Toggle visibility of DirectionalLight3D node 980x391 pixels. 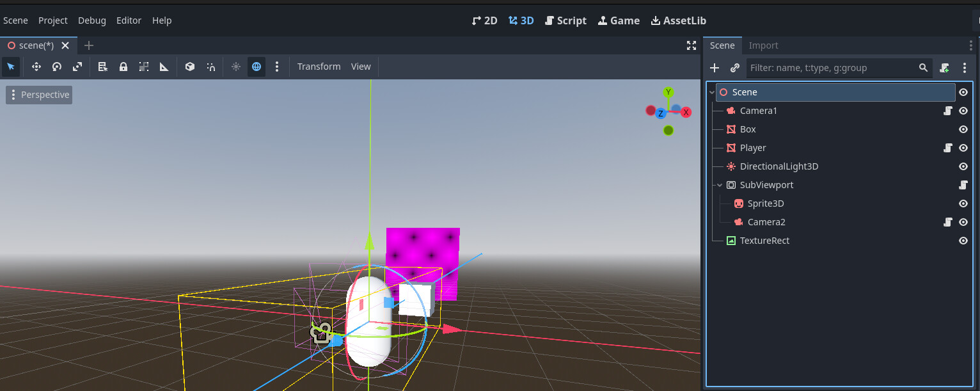point(963,166)
